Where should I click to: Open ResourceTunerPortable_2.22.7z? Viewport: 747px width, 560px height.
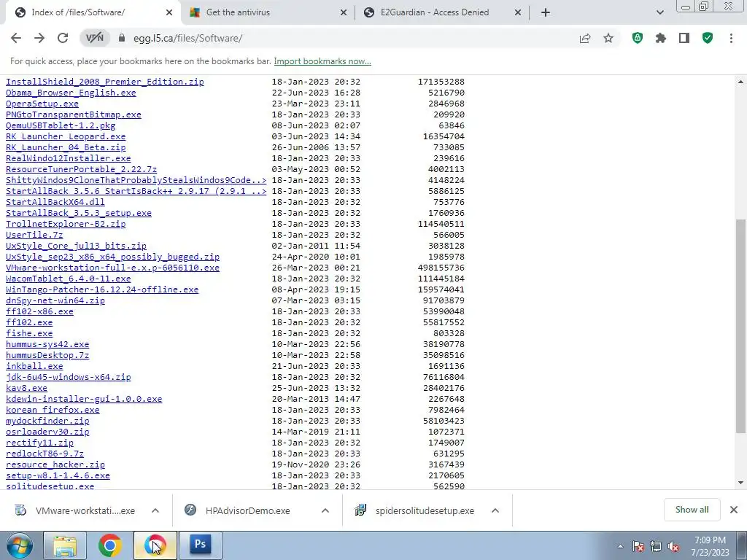[81, 169]
